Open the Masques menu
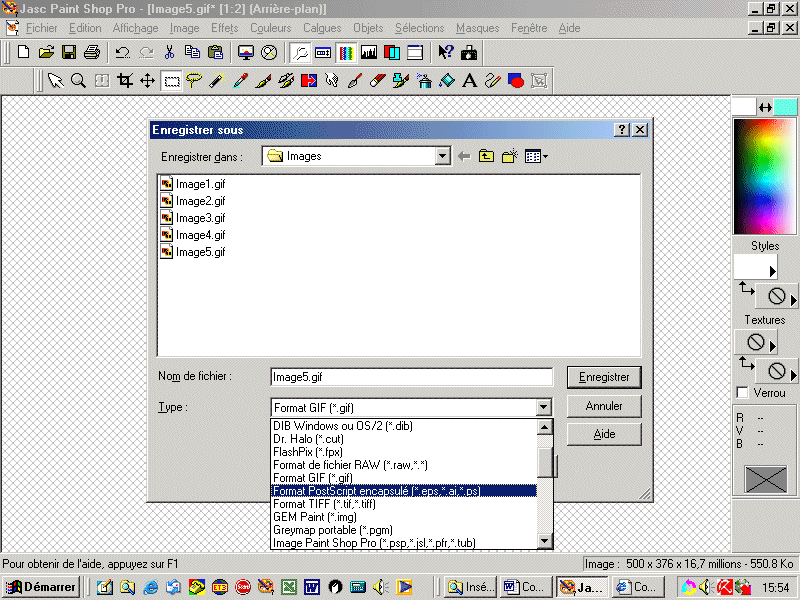The width and height of the screenshot is (800, 600). coord(478,28)
